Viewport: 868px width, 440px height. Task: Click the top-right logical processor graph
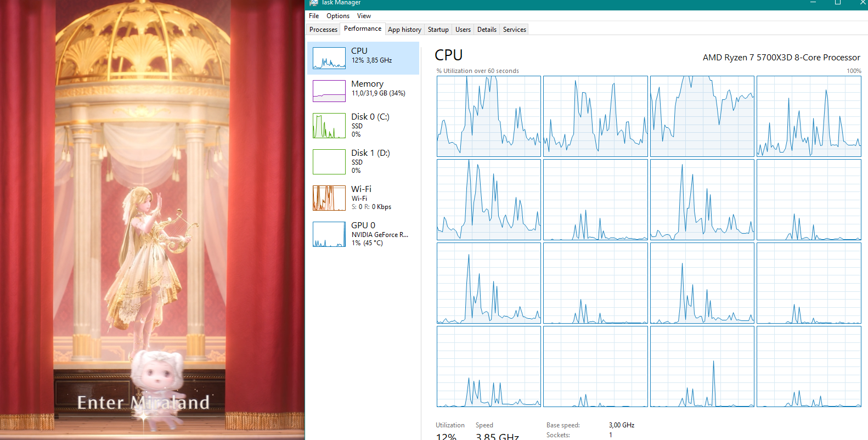[809, 116]
